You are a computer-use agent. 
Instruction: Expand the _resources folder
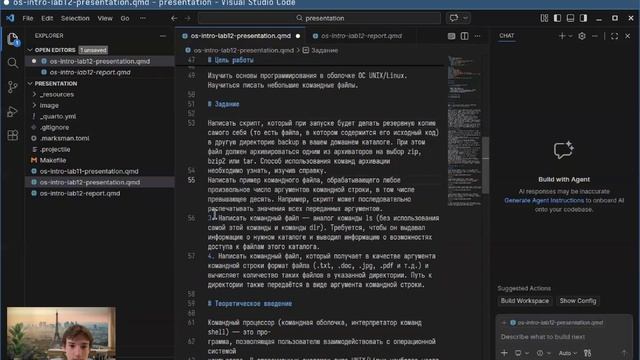(x=57, y=94)
